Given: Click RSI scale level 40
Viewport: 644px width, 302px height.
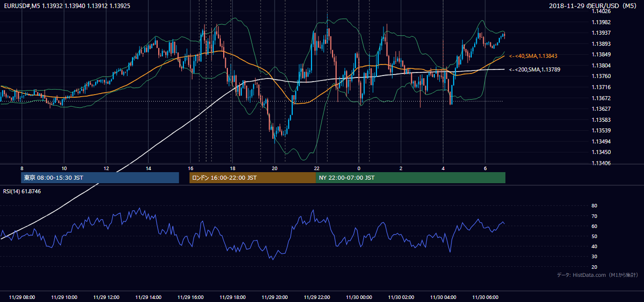Looking at the screenshot, I should pos(594,246).
